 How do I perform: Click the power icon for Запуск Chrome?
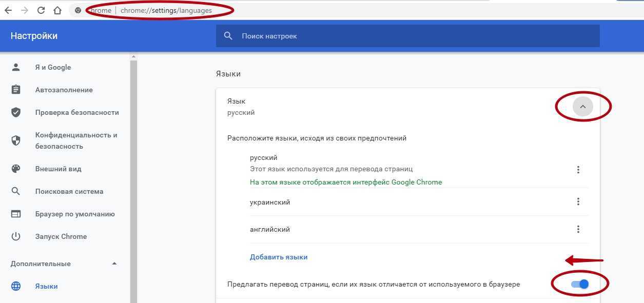pyautogui.click(x=16, y=236)
